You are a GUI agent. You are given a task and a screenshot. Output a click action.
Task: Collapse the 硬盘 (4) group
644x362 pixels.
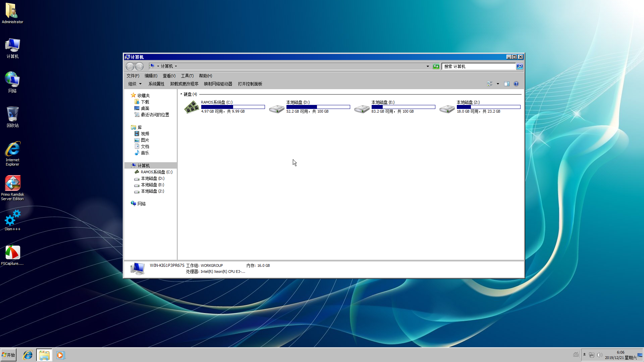tap(181, 94)
